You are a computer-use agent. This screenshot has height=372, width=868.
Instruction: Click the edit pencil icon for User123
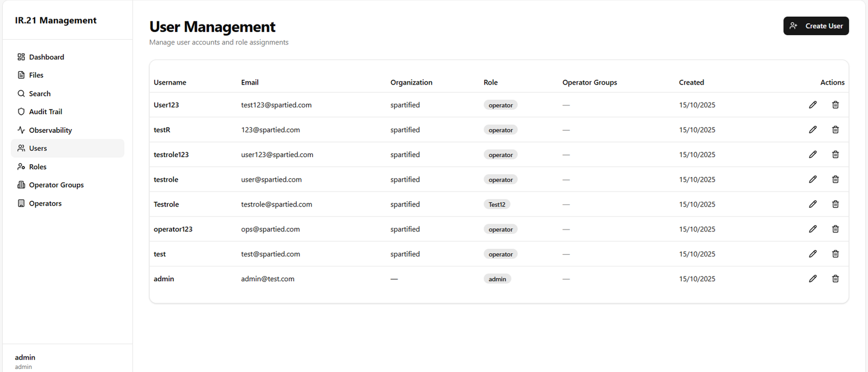click(x=813, y=105)
